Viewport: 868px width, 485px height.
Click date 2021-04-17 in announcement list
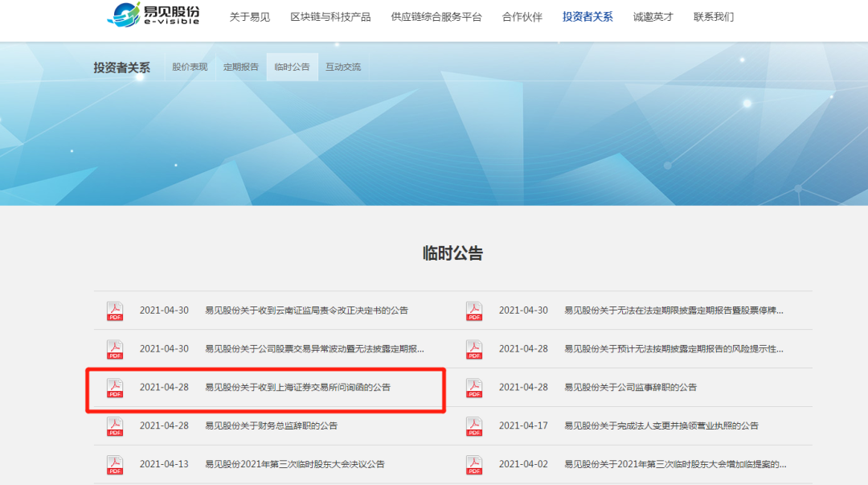[523, 425]
